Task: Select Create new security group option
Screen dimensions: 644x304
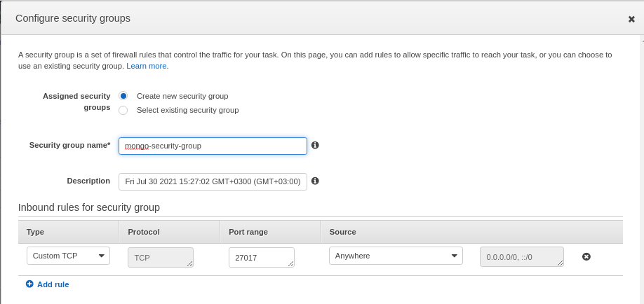Action: (x=123, y=96)
